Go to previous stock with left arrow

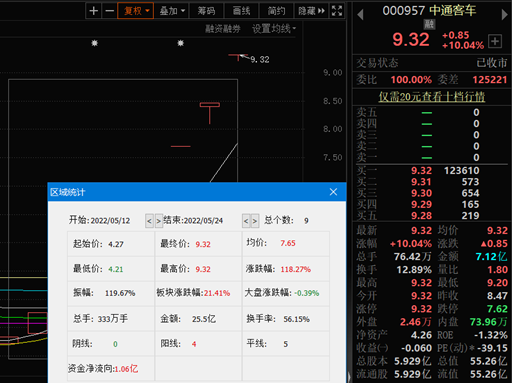[360, 15]
